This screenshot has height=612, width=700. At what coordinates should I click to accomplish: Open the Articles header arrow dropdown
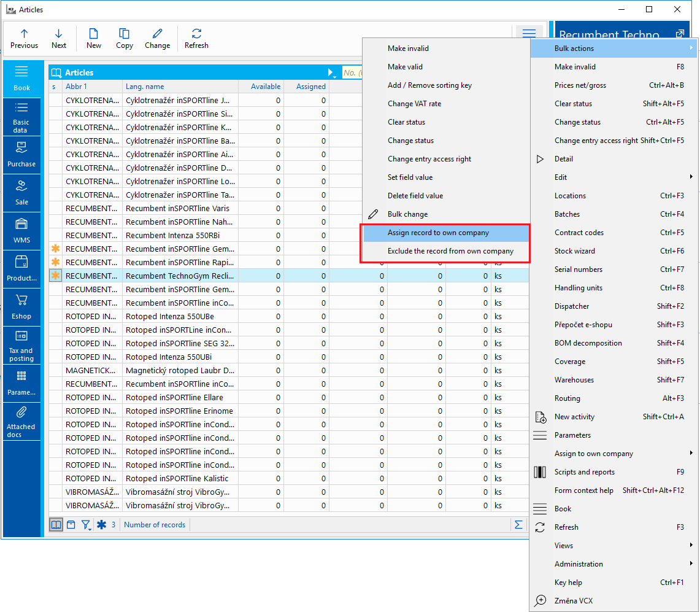(331, 72)
